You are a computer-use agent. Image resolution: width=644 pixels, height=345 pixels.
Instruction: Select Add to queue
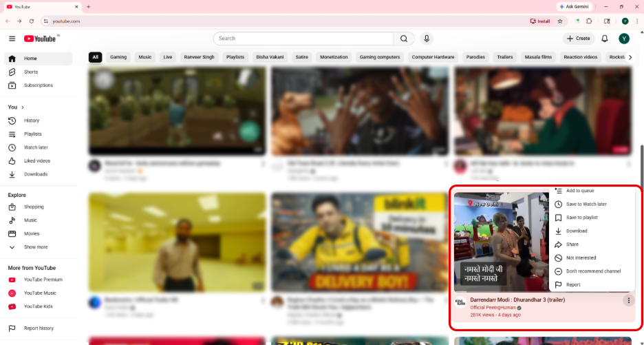tap(592, 191)
